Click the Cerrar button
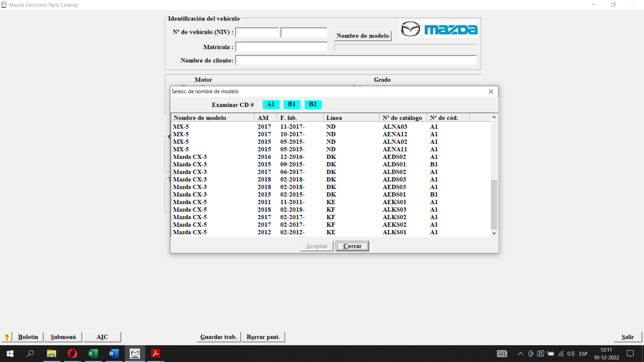This screenshot has height=362, width=644. click(x=352, y=246)
